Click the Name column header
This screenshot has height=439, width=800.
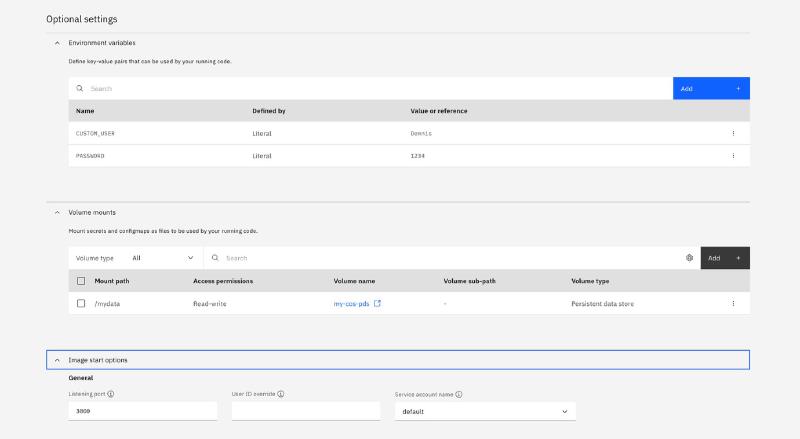[x=85, y=111]
